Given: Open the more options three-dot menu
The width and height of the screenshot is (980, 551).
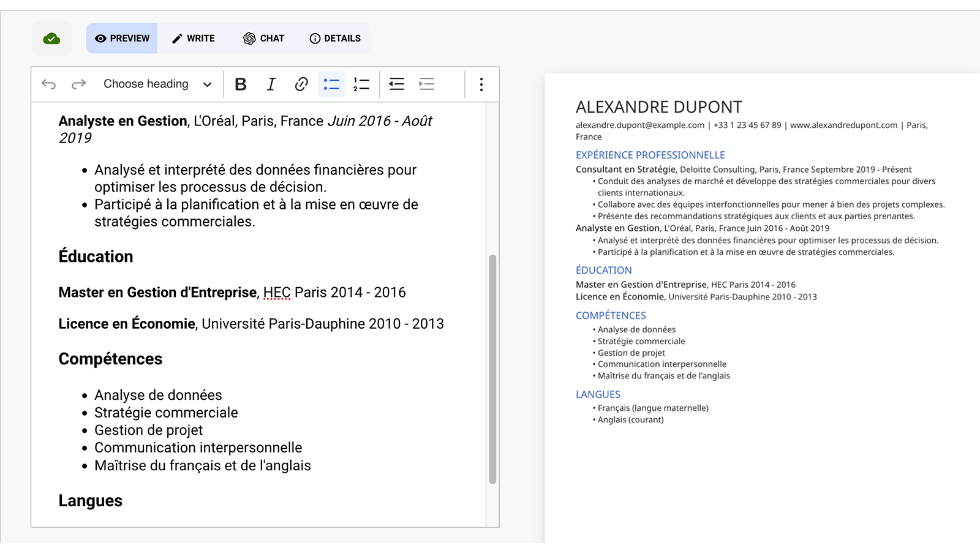Looking at the screenshot, I should pos(481,84).
